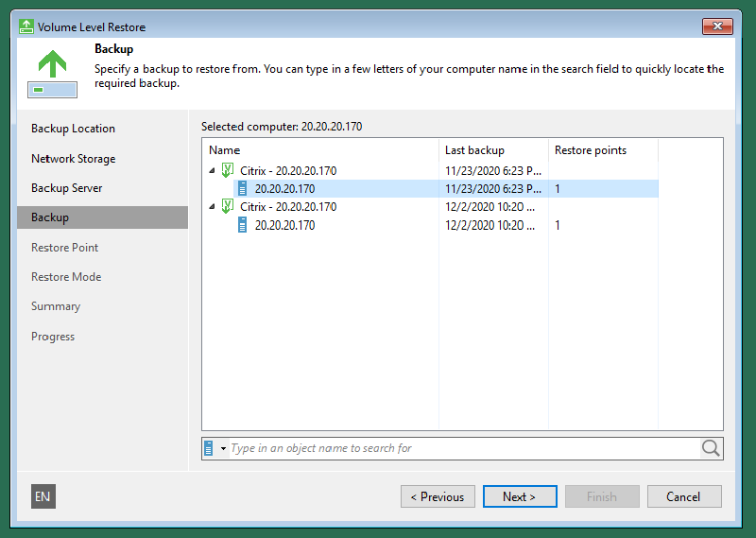Click Veeam job icon for 12/2/2020 Citrix backup
This screenshot has width=756, height=538.
tap(228, 206)
